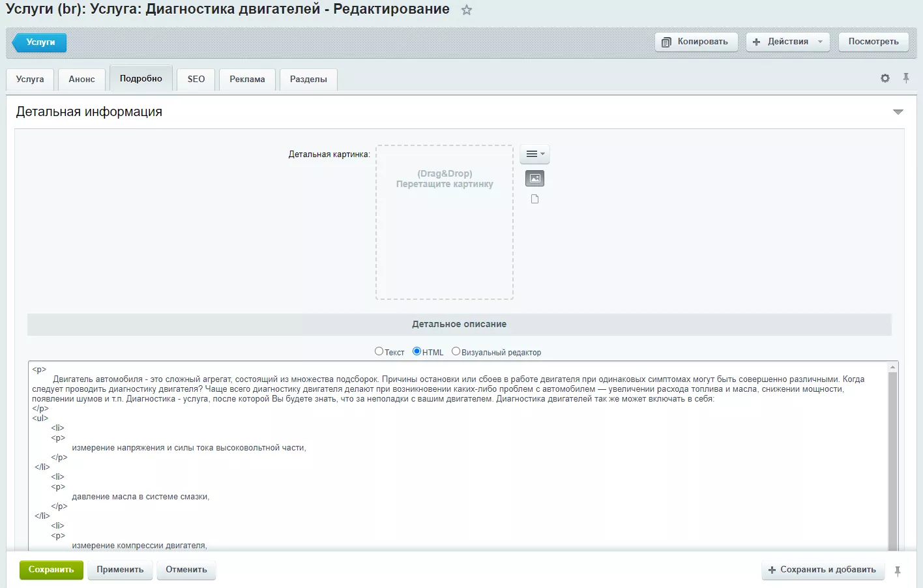The height and width of the screenshot is (588, 923).
Task: Click text 'измерение компрессии двигателя'
Action: pyautogui.click(x=138, y=546)
